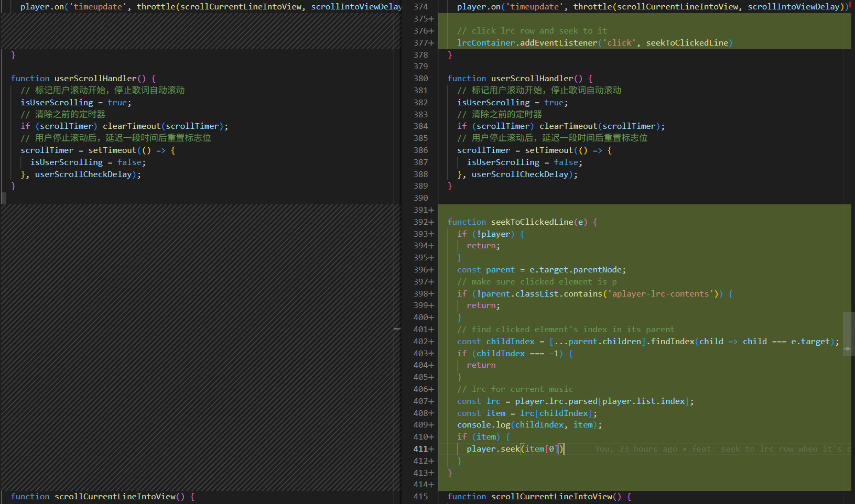Click 'if (item) {' on line 410
Viewport: 855px width, 504px height.
[483, 437]
